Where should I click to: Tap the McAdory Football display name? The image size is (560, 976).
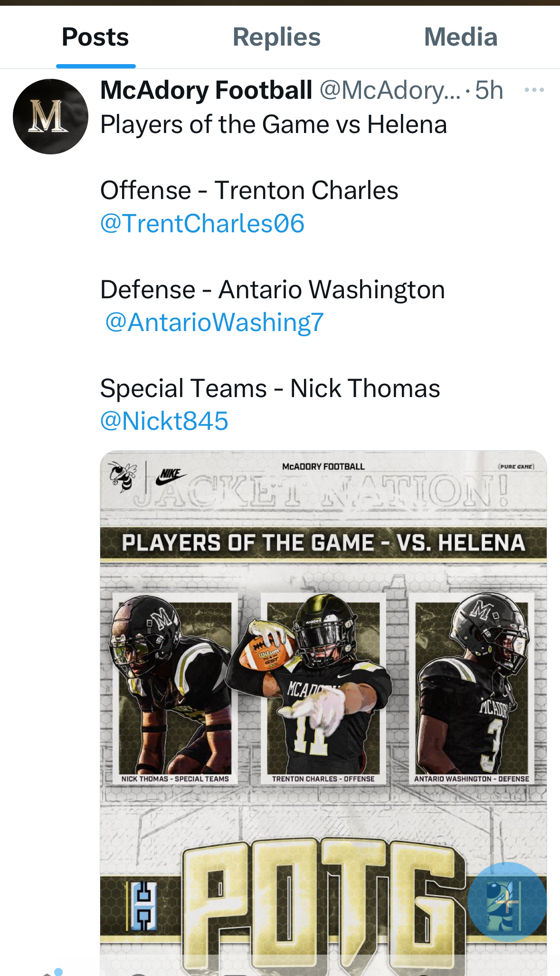pyautogui.click(x=207, y=90)
